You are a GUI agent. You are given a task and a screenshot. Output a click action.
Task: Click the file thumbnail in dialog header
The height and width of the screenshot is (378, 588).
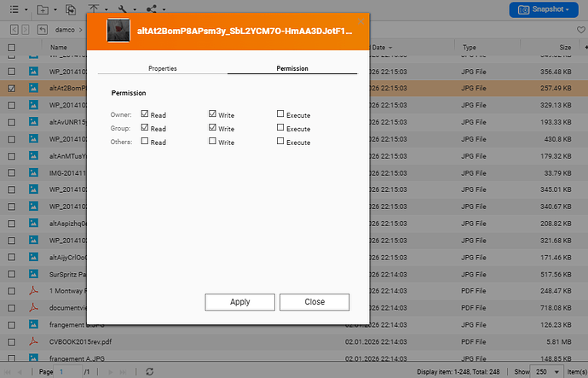[x=117, y=32]
